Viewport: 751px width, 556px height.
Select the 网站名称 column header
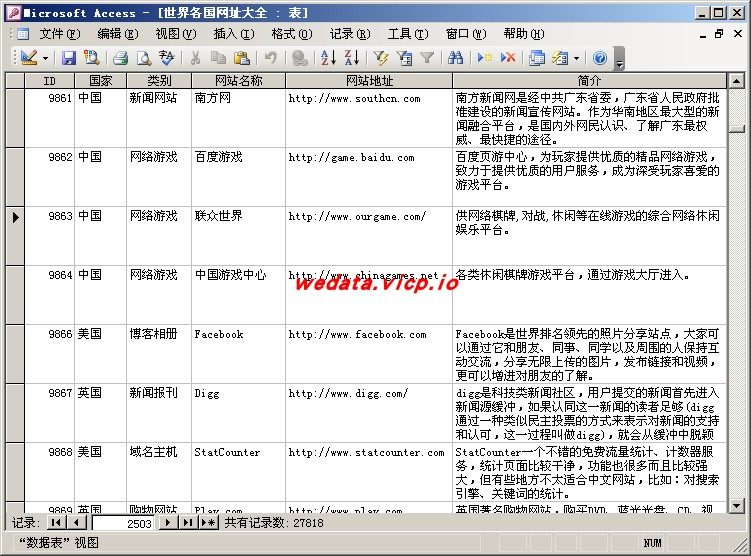[x=239, y=80]
